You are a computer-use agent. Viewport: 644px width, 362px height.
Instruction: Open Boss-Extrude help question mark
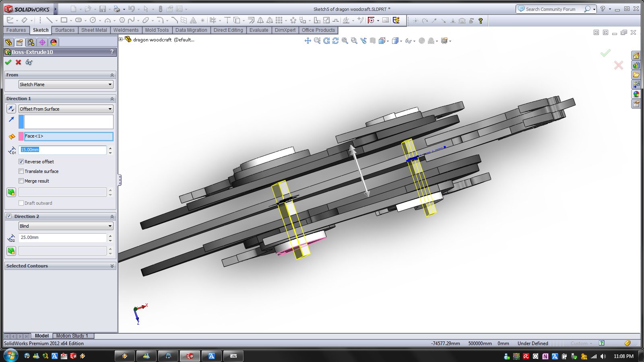(112, 52)
